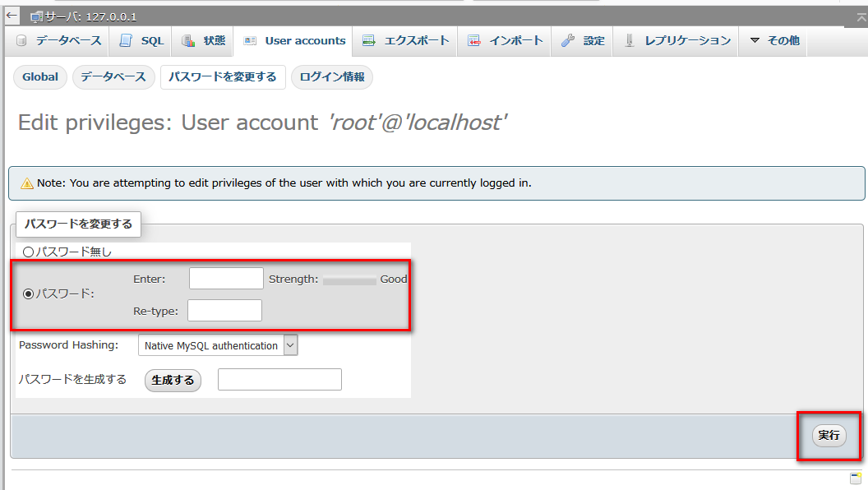Click the SQL tab icon
Screen dimensions: 868x490
click(x=126, y=41)
